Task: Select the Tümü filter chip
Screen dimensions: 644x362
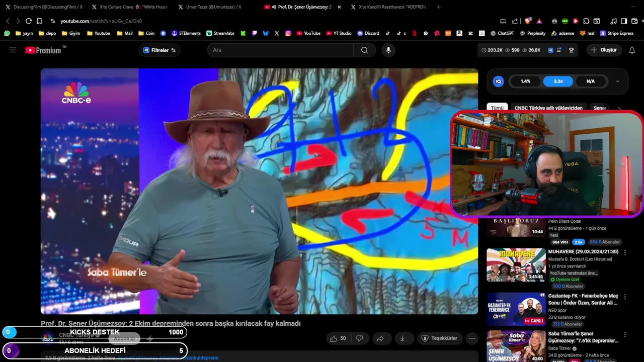Action: pyautogui.click(x=497, y=108)
